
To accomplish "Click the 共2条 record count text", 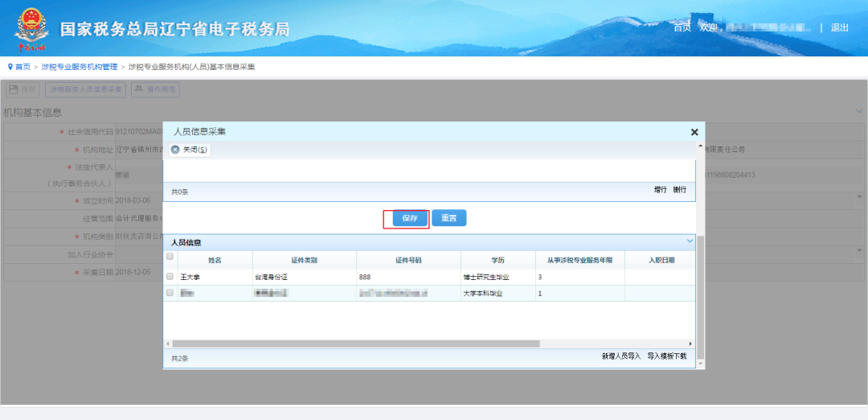I will pyautogui.click(x=180, y=359).
